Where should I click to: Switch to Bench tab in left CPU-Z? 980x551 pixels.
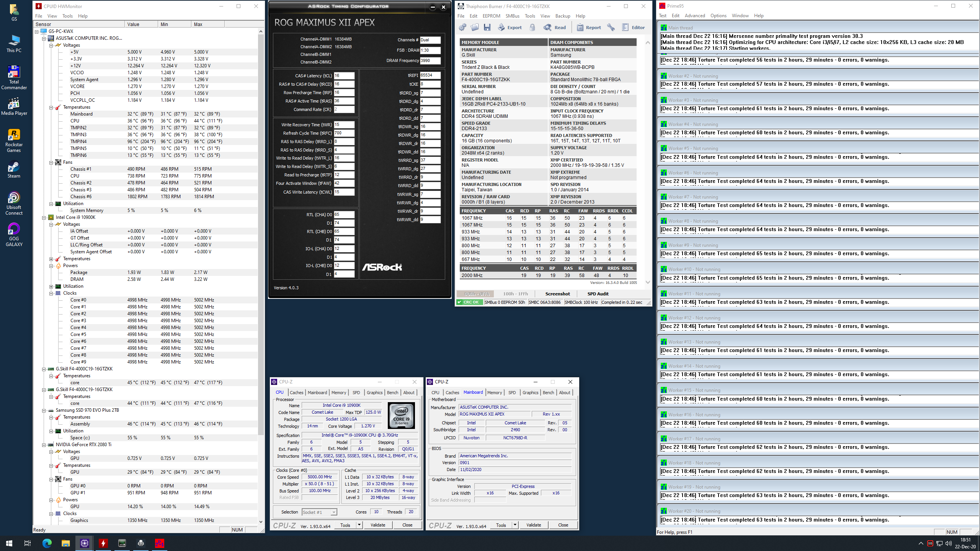[392, 393]
